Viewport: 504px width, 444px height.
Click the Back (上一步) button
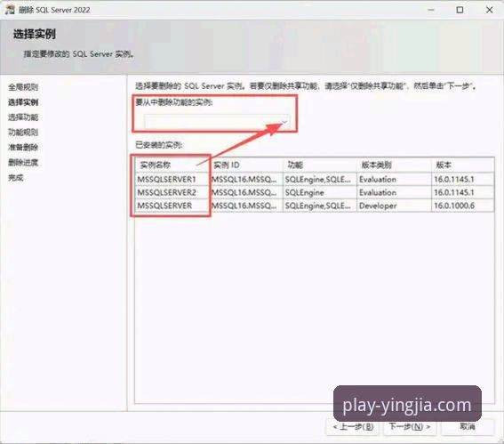click(353, 426)
